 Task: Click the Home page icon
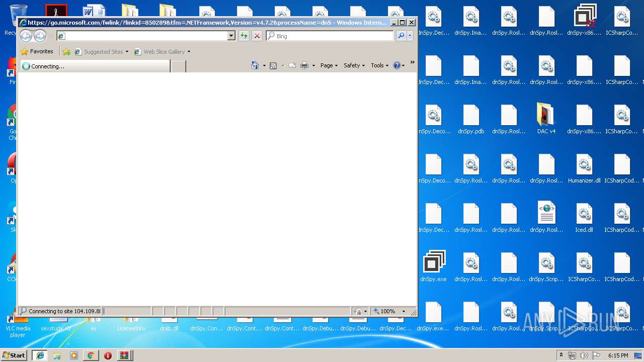pos(255,65)
